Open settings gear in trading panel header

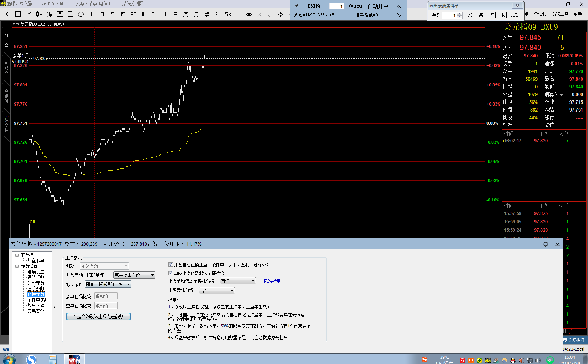click(x=545, y=244)
